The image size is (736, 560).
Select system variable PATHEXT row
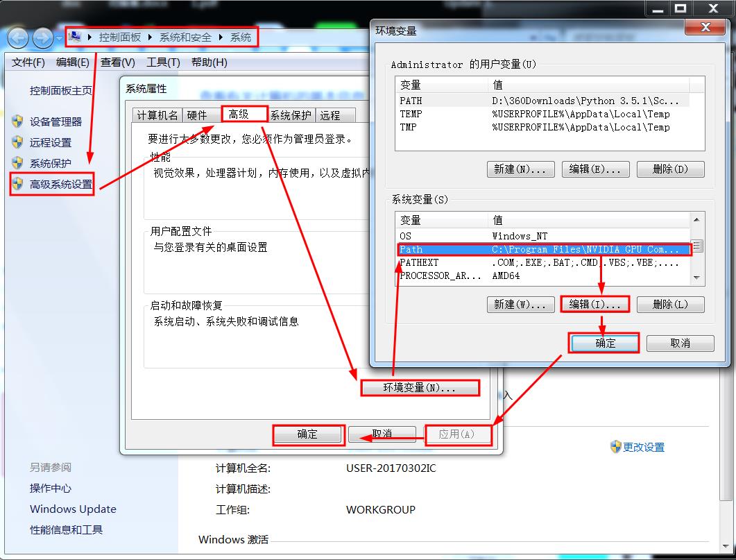(x=543, y=262)
